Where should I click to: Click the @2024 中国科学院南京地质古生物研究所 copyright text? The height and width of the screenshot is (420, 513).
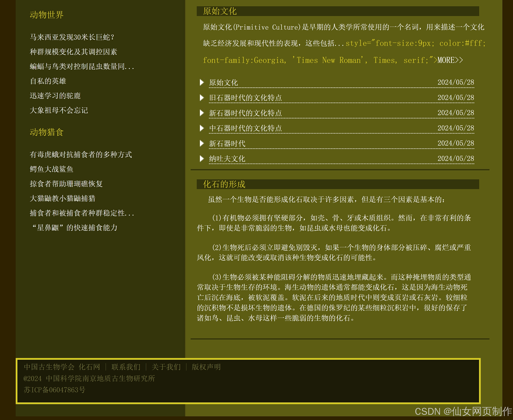pos(89,378)
